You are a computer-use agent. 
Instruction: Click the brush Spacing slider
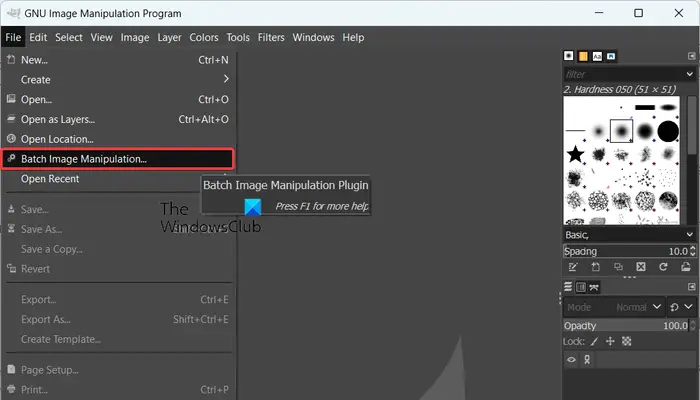625,251
